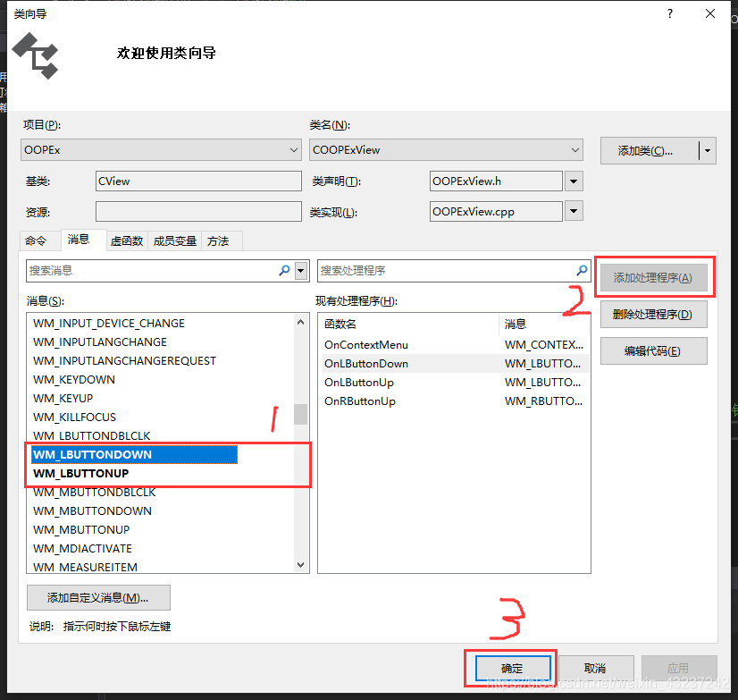Screen dimensions: 738x700
Task: Click the search messages magnifier icon
Action: [x=284, y=270]
